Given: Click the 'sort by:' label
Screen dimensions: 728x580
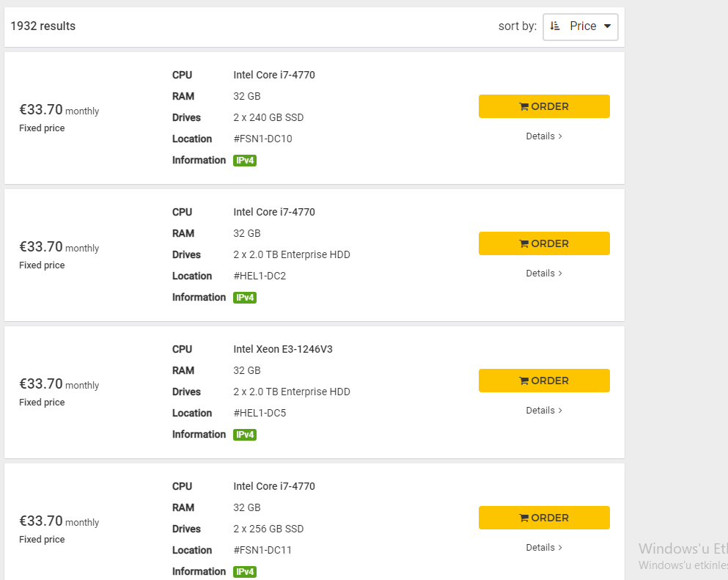Looking at the screenshot, I should [517, 26].
